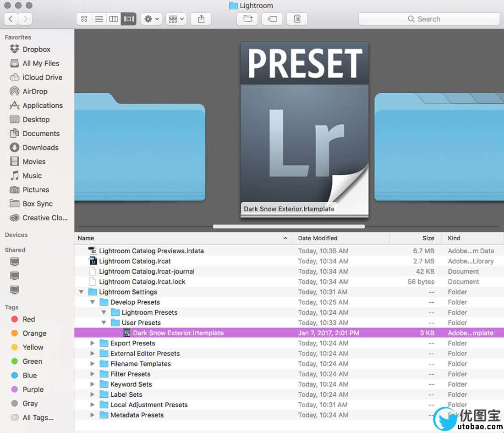Open Documents in the sidebar
Image resolution: width=504 pixels, height=433 pixels.
[41, 133]
